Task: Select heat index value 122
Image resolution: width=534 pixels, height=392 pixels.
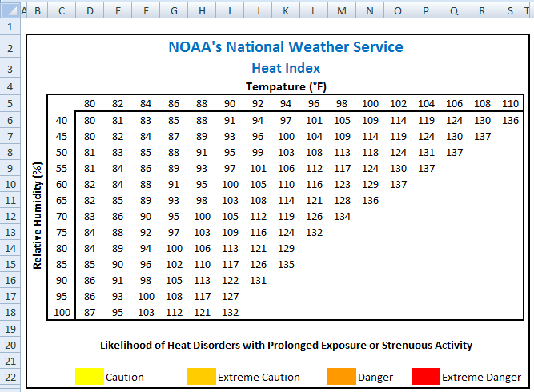Action: click(x=231, y=280)
